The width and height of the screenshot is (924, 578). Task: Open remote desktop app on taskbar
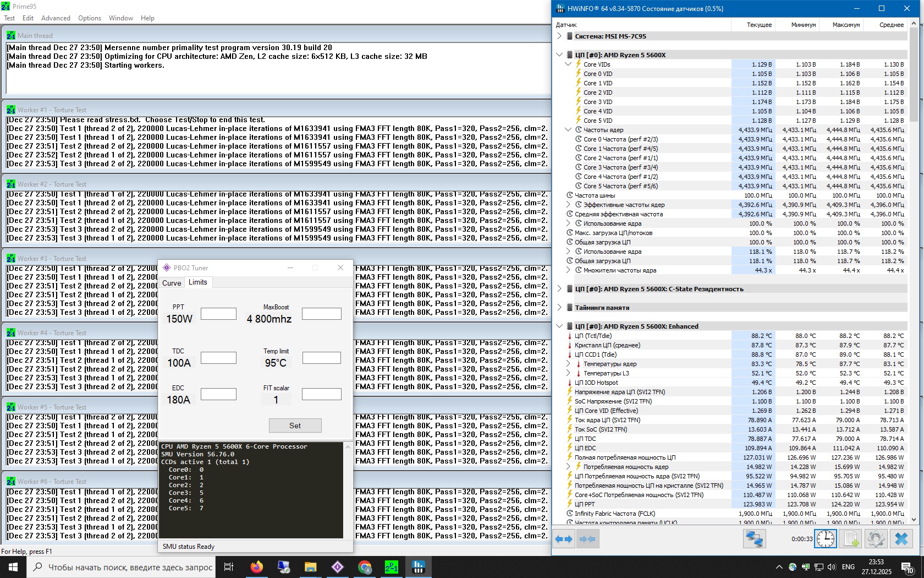(x=284, y=567)
